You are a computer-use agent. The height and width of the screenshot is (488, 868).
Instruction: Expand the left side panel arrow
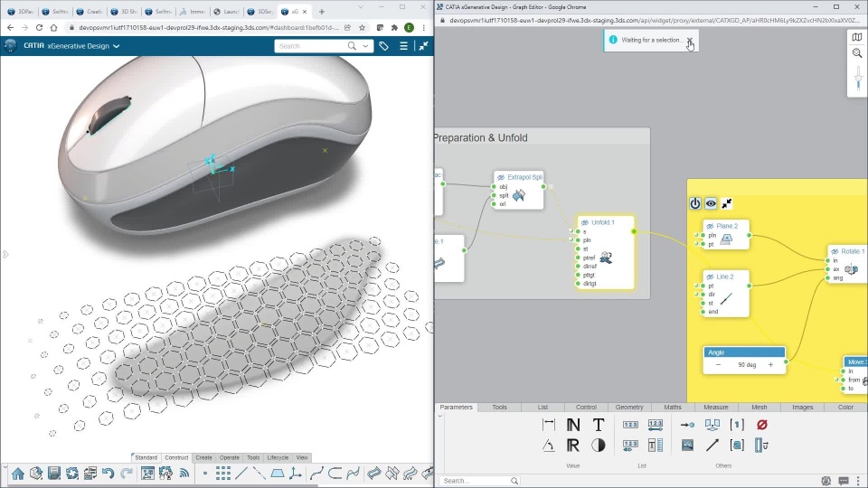[5, 255]
